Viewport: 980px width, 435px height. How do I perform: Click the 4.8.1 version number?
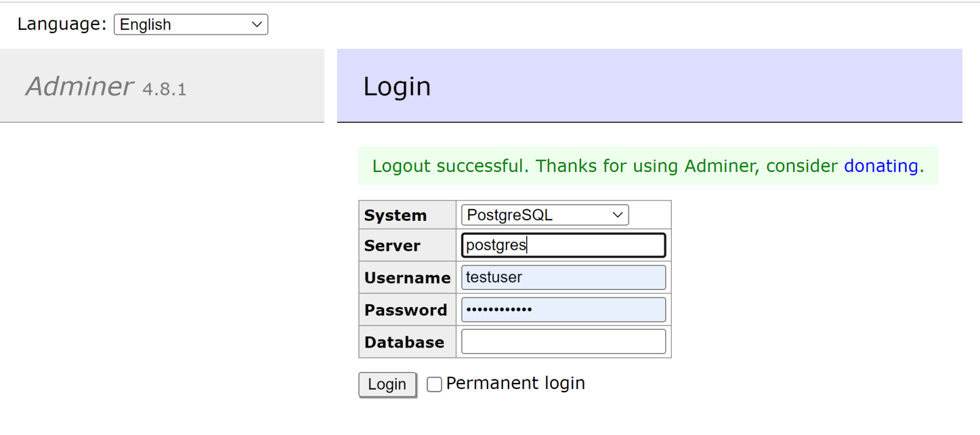(x=164, y=89)
